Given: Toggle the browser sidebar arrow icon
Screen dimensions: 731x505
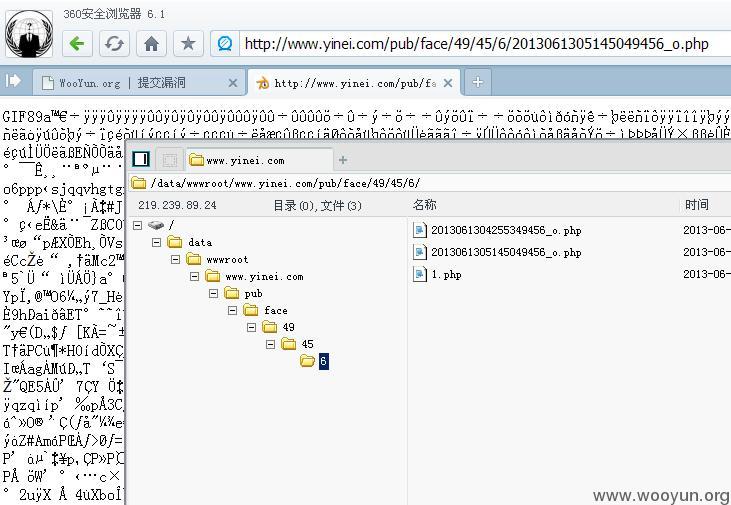Looking at the screenshot, I should [14, 81].
